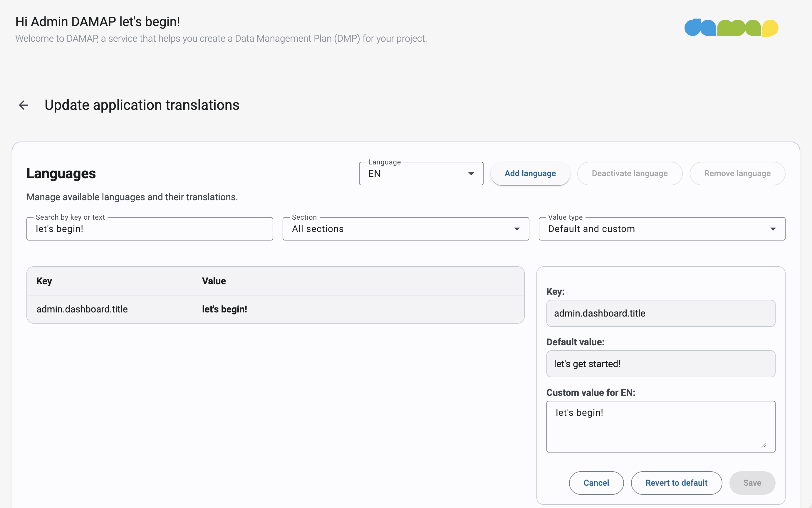Click the Value column header
The image size is (812, 508).
[214, 281]
